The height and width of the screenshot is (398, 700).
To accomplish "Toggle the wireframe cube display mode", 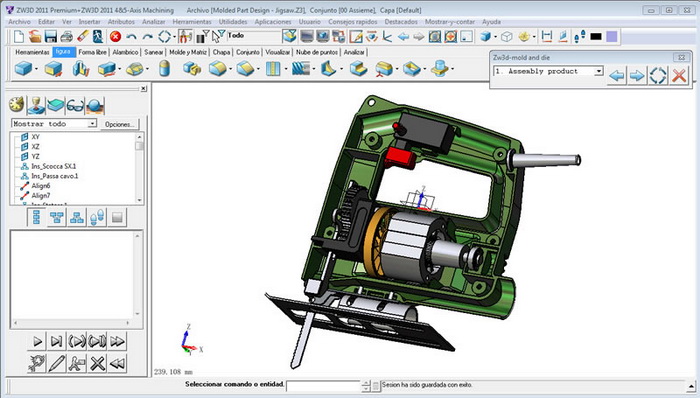I will click(506, 37).
